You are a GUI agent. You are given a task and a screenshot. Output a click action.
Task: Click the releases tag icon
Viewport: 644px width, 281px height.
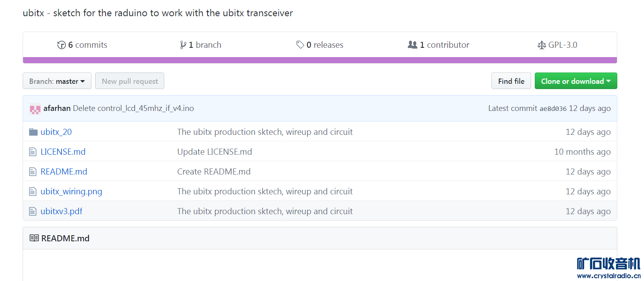click(x=300, y=45)
